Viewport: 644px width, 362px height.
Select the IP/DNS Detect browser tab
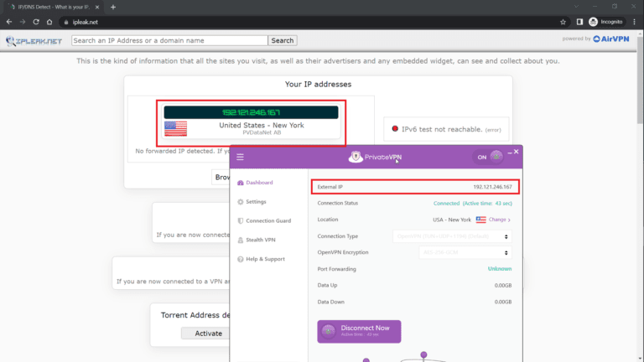click(54, 7)
